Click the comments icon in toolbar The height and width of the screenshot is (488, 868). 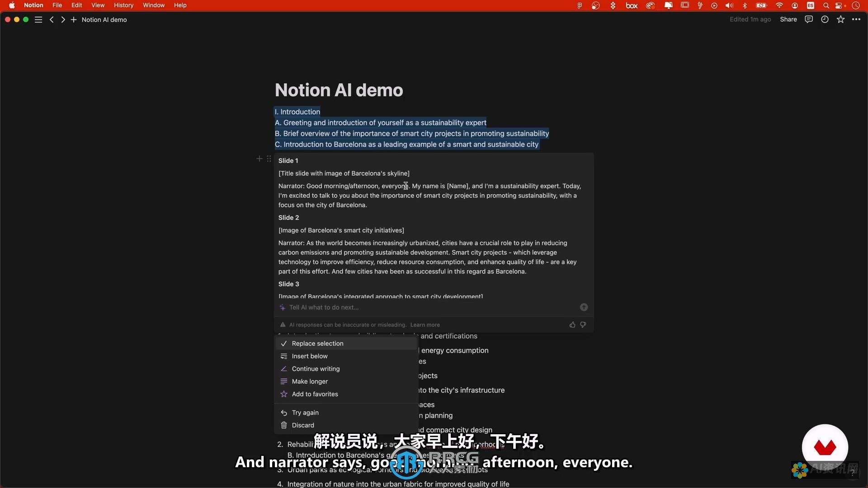(809, 20)
